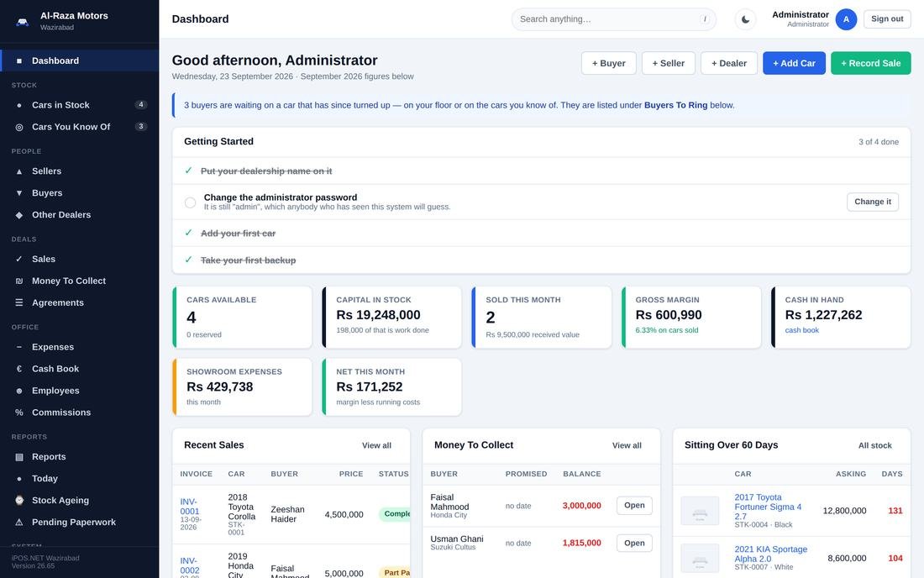
Task: Open Sellers from the sidebar
Action: point(80,171)
